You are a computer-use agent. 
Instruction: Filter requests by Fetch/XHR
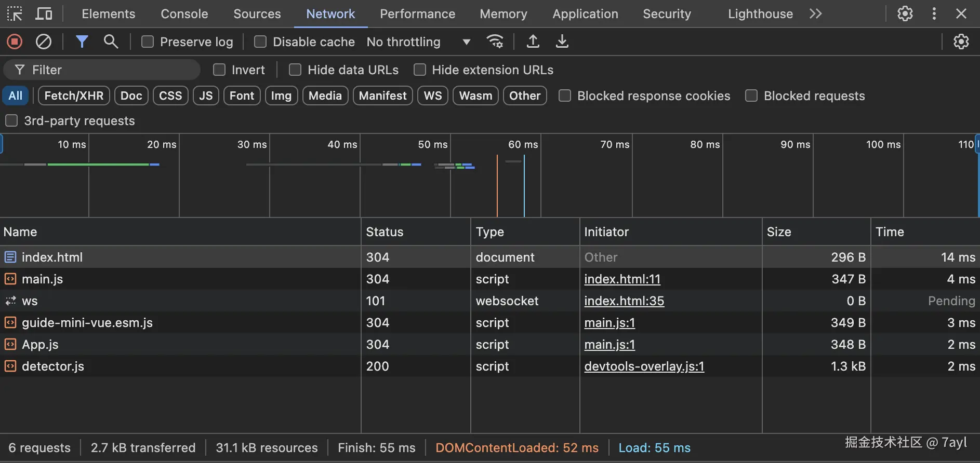click(x=74, y=96)
